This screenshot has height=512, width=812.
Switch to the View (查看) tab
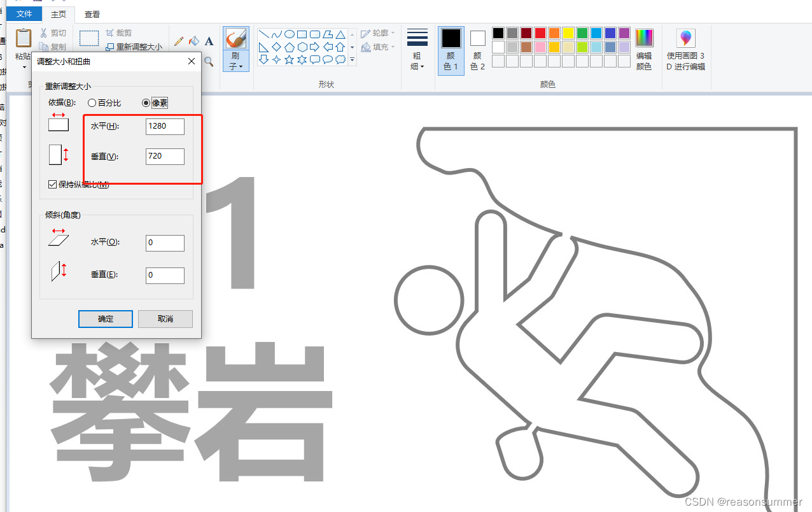(92, 14)
